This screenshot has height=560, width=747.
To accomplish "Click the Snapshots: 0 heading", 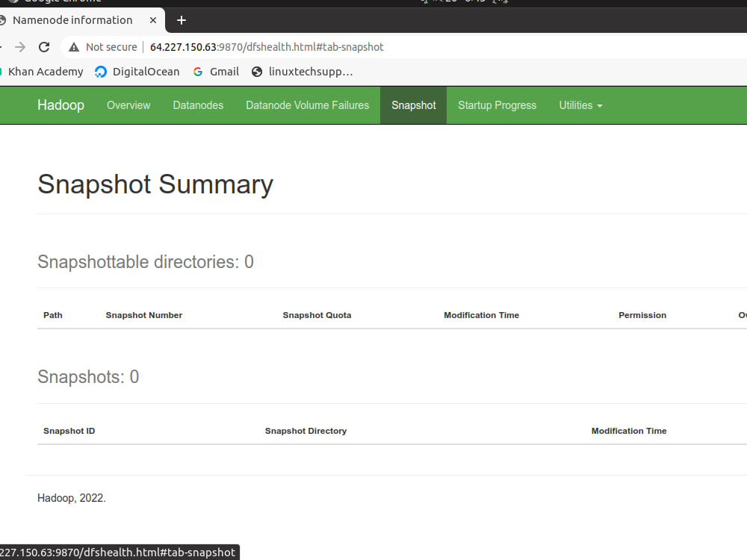I will click(x=88, y=376).
